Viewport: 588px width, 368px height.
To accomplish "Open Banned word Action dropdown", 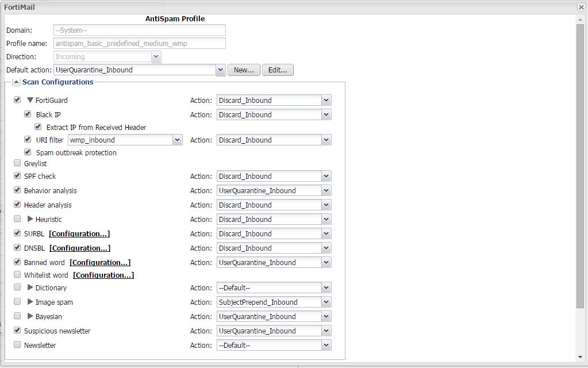I will 326,263.
